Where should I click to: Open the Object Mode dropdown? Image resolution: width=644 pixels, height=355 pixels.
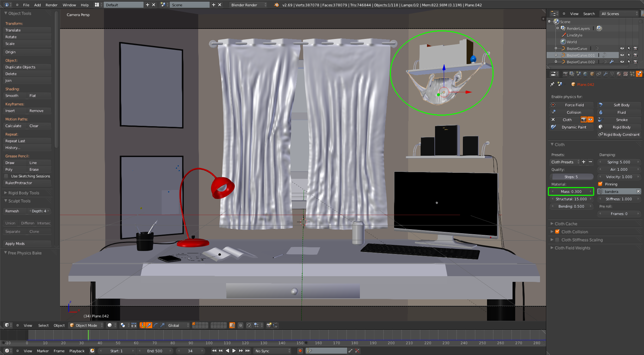86,325
